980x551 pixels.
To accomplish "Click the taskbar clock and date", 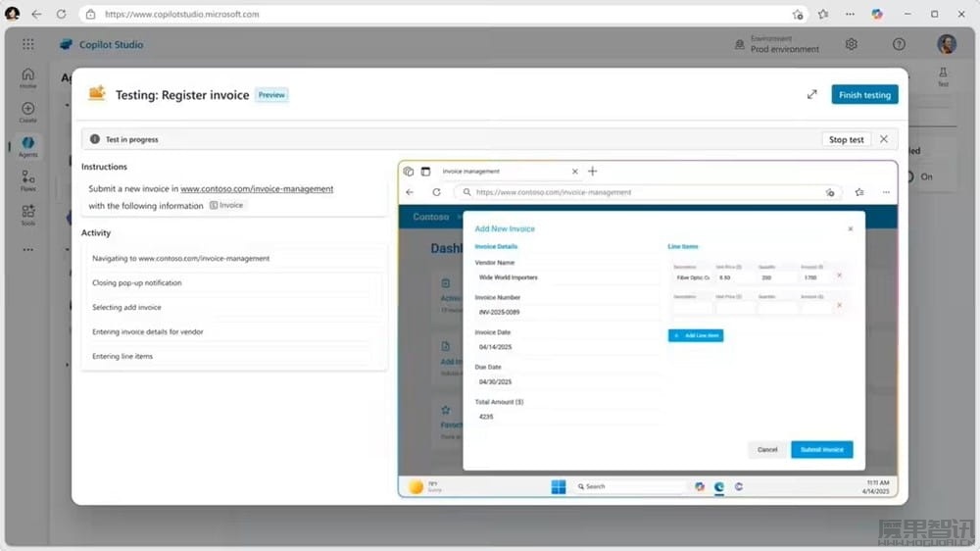I will pyautogui.click(x=875, y=487).
